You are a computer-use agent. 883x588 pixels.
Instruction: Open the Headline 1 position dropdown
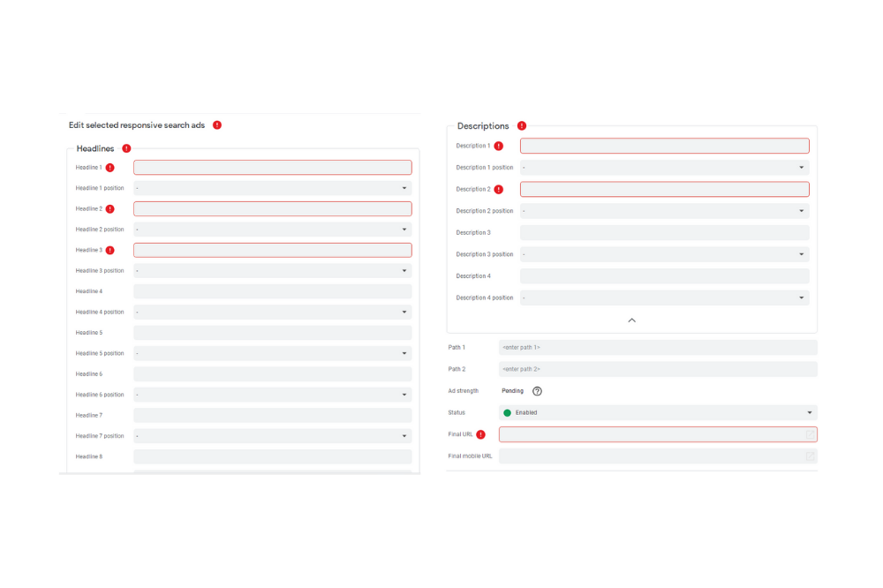point(273,188)
